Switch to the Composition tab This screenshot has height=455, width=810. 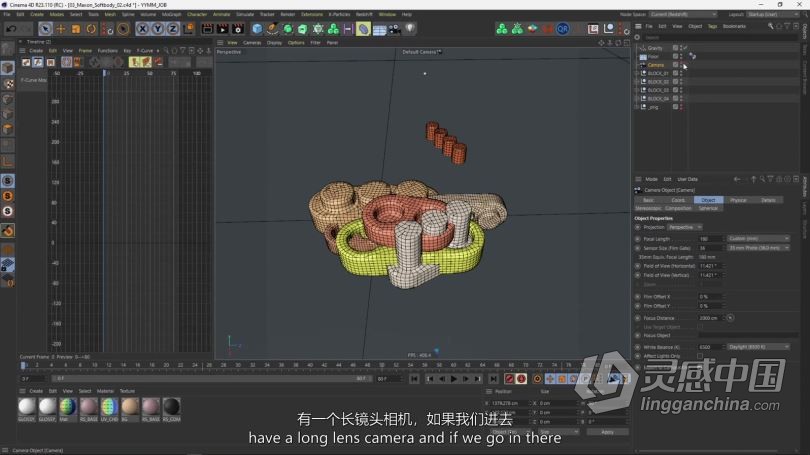point(678,208)
